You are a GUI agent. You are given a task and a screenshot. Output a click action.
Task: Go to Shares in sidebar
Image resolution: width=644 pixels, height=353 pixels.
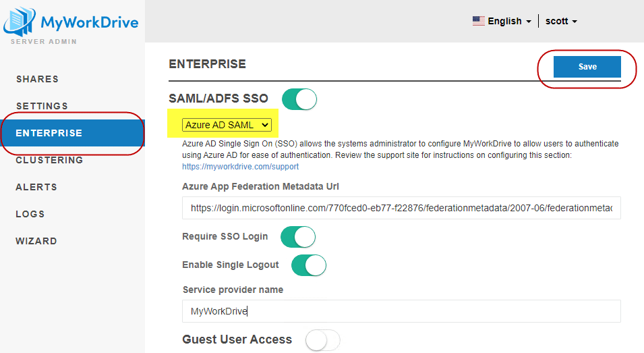point(37,79)
